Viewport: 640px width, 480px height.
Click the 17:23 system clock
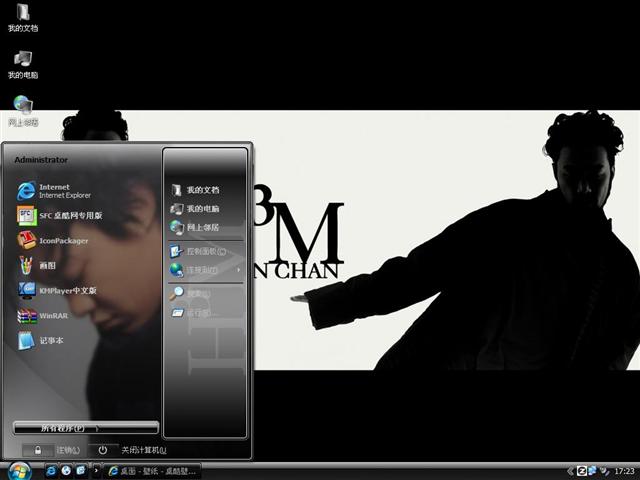(624, 471)
